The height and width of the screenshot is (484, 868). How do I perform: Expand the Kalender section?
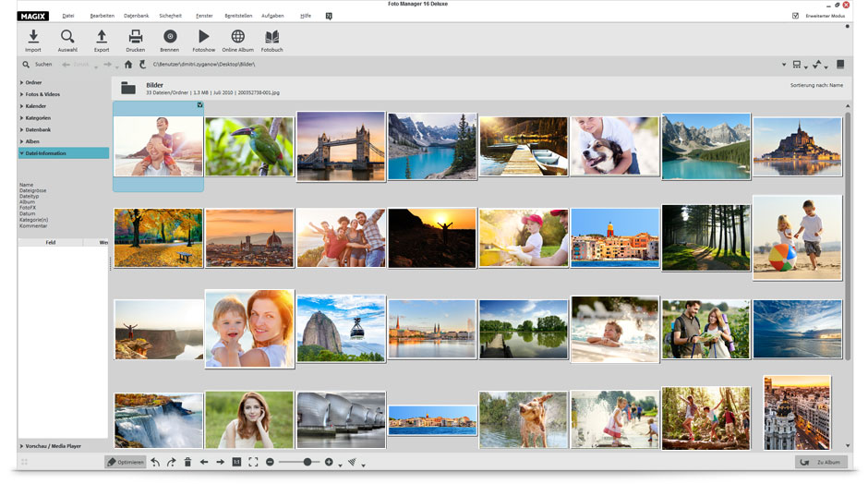[x=21, y=106]
